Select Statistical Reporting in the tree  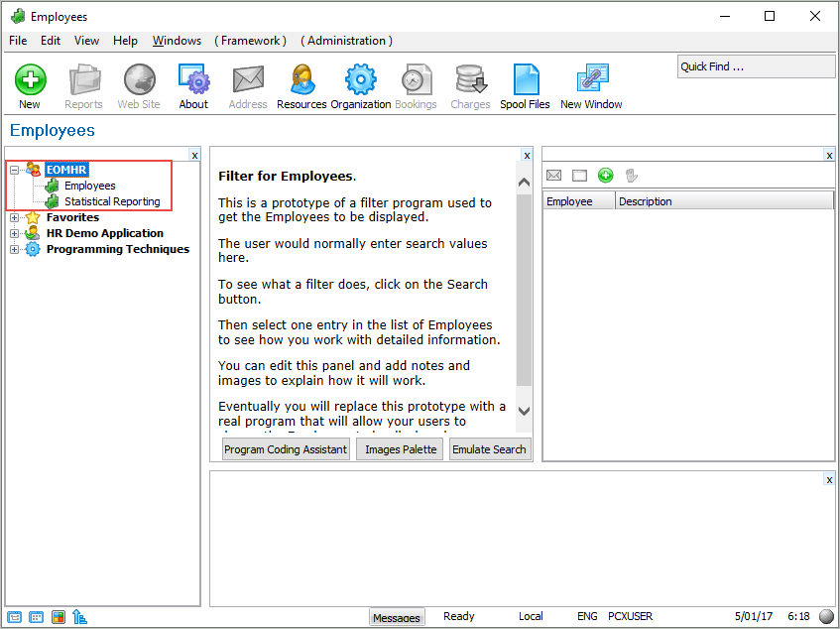pos(112,201)
